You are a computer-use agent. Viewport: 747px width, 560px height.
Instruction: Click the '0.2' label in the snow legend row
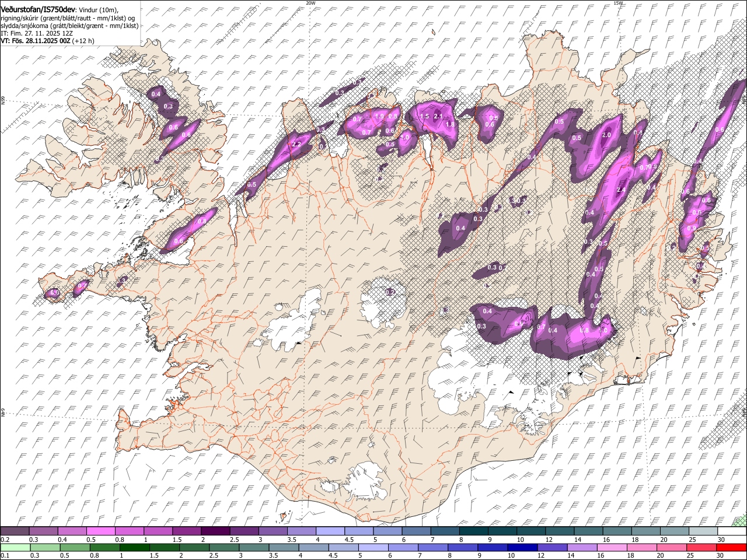[5, 540]
